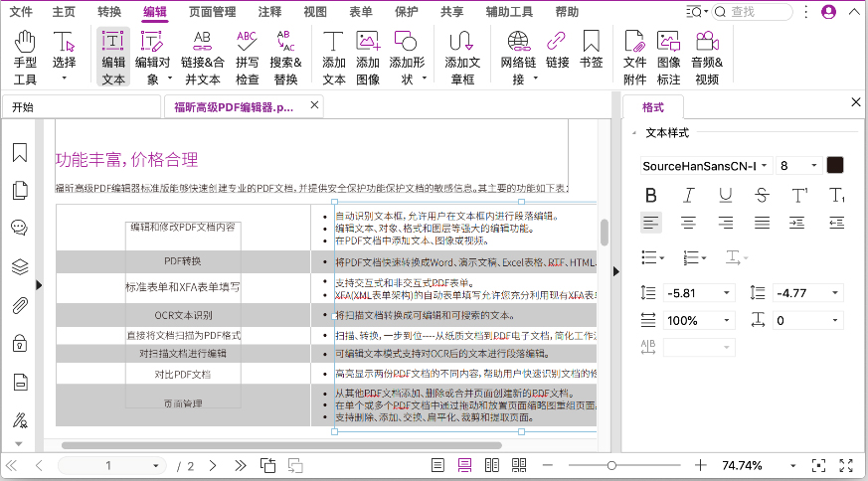Viewport: 868px width, 481px height.
Task: Click the 链接&合并文本 button
Action: pos(202,58)
